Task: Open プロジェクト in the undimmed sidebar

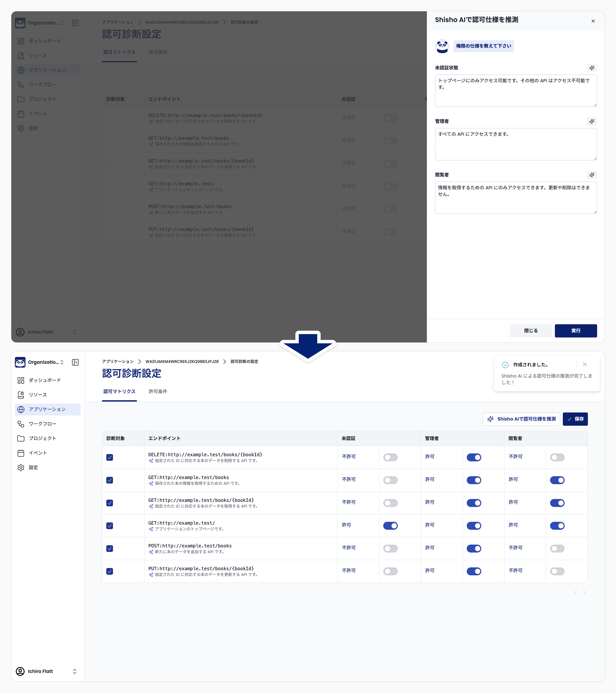Action: 48,438
